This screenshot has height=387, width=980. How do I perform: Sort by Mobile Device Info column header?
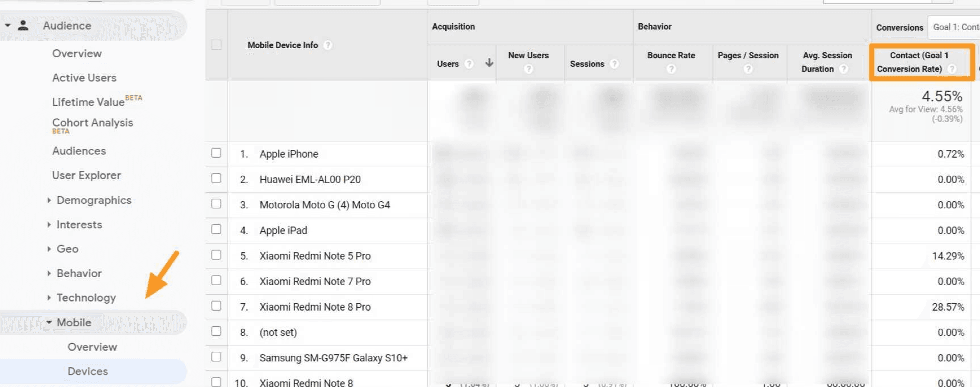click(282, 45)
